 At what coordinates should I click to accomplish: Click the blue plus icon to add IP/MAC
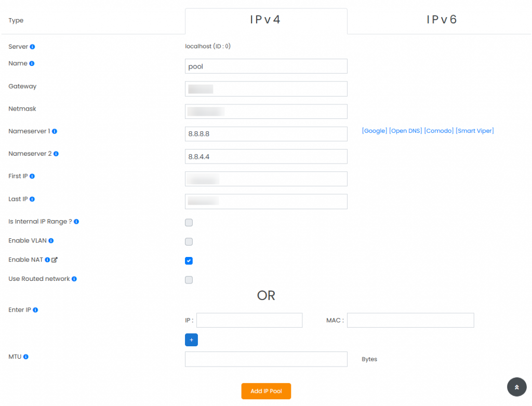191,340
